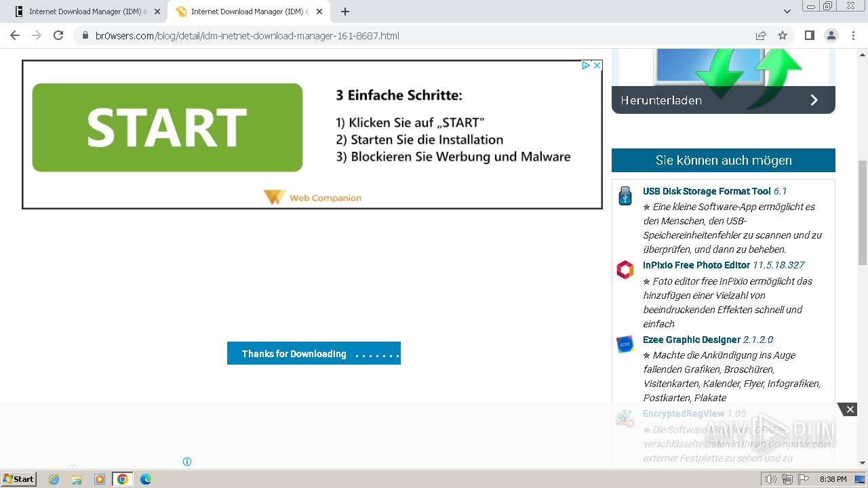Click the Herunterladen banner
This screenshot has height=488, width=868.
click(x=724, y=100)
